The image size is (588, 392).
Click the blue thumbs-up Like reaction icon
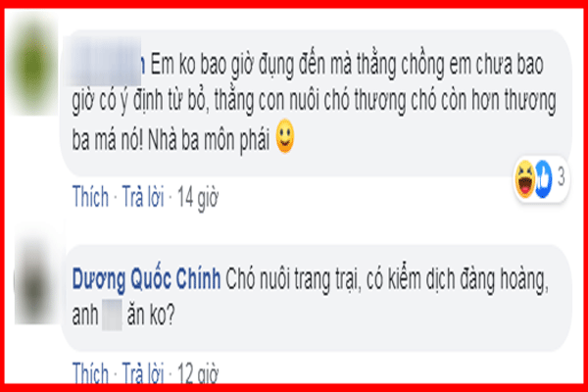click(x=543, y=178)
